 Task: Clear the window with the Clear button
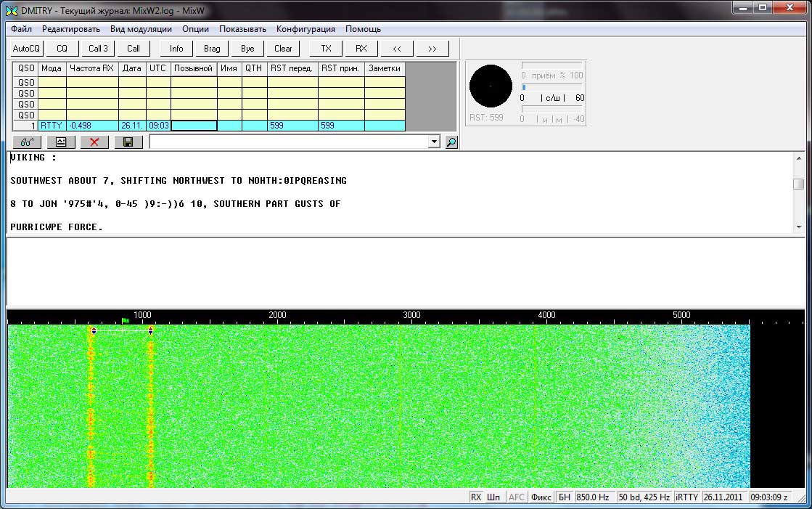(283, 49)
